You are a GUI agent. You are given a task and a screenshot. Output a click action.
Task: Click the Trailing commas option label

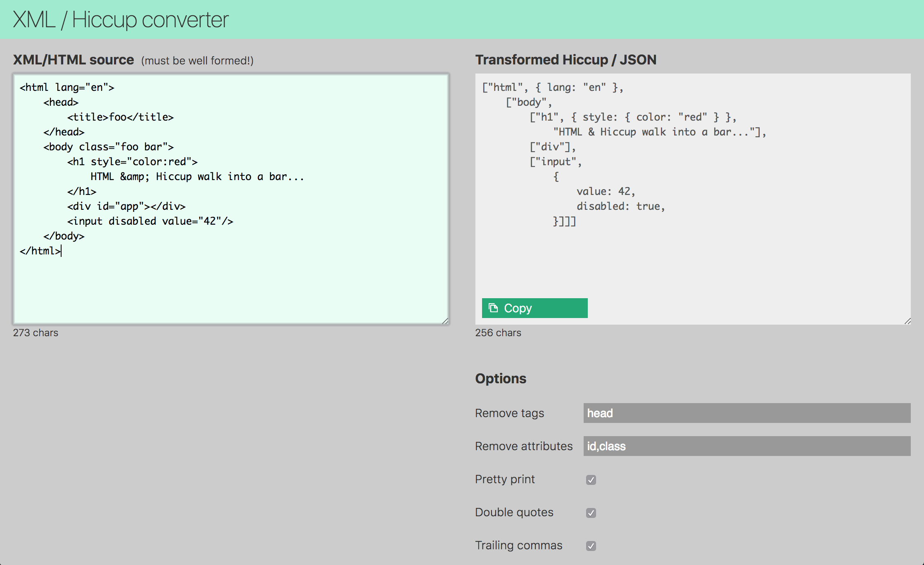click(x=518, y=545)
